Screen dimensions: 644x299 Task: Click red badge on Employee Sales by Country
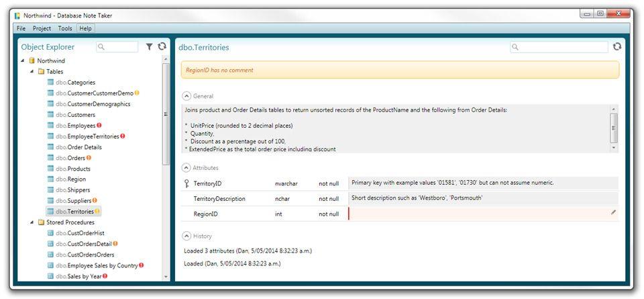coord(142,265)
